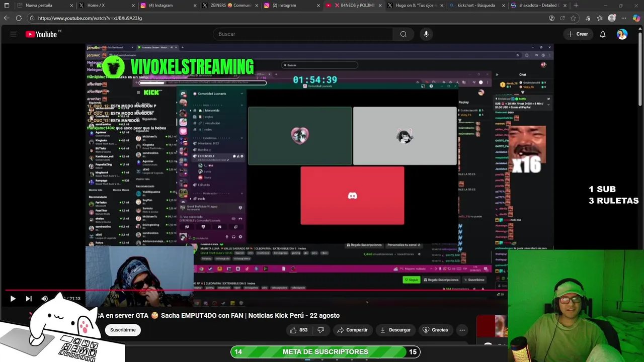Start voice search with the microphone icon
The image size is (644, 362).
tap(426, 34)
